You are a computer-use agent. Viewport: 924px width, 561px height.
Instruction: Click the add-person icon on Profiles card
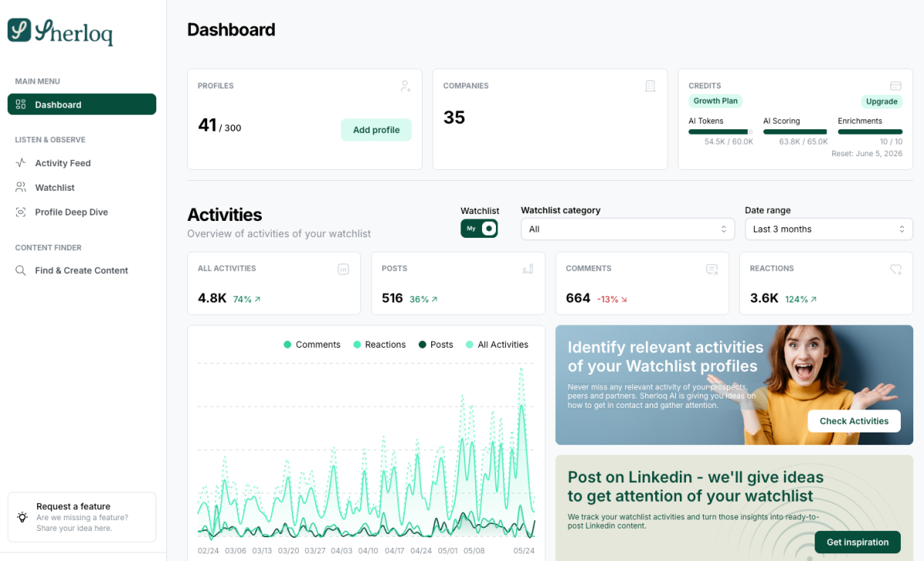click(x=406, y=86)
